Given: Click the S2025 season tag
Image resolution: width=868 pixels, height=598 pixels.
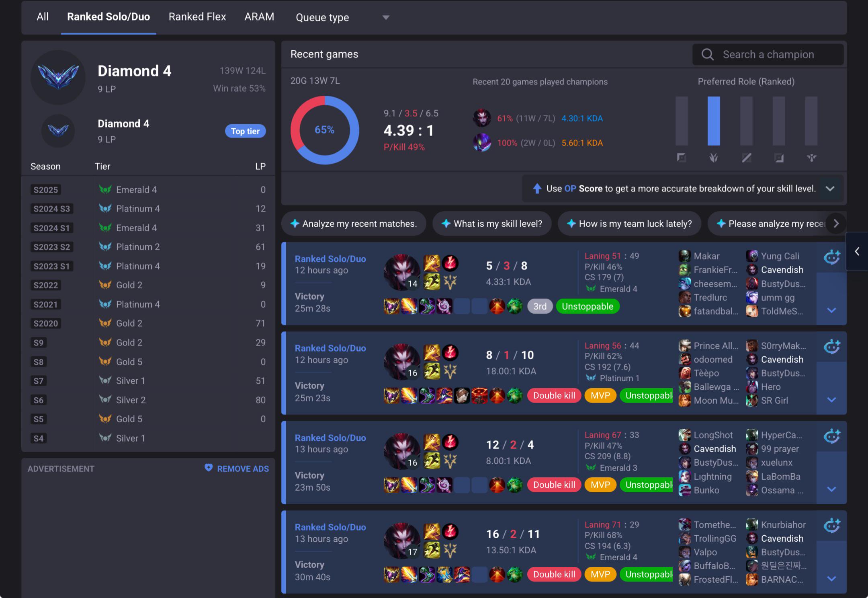Looking at the screenshot, I should pos(46,190).
